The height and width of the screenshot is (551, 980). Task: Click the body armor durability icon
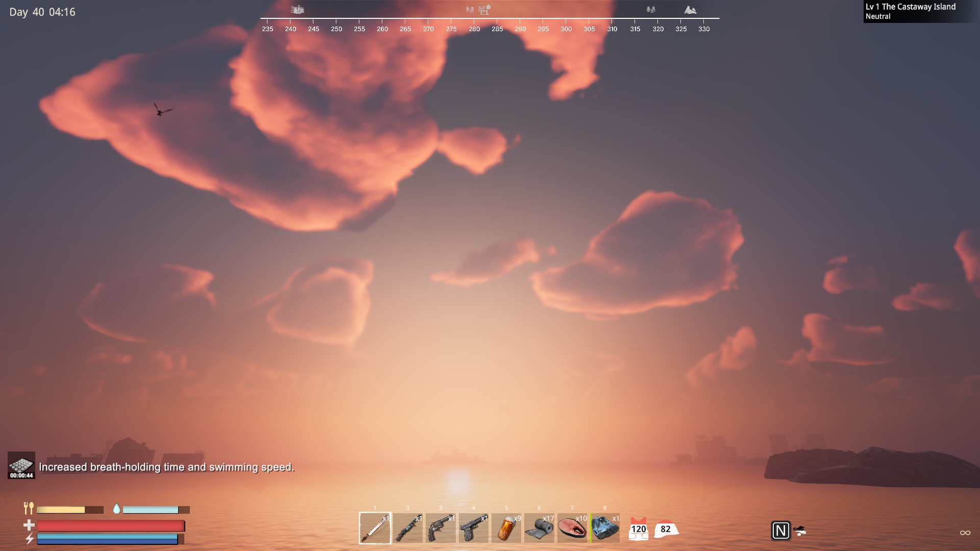click(x=638, y=529)
